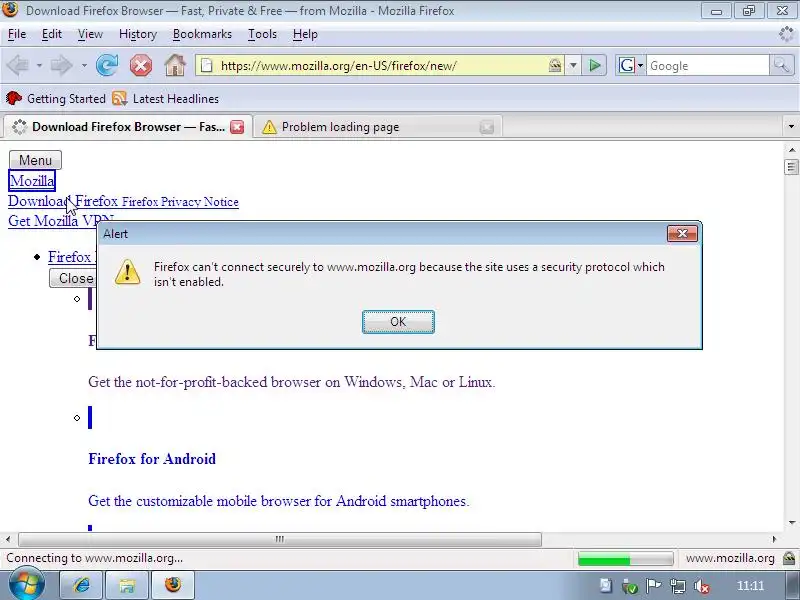Screen dimensions: 800x600
Task: Open the Firefox for Android heading link
Action: tap(152, 459)
